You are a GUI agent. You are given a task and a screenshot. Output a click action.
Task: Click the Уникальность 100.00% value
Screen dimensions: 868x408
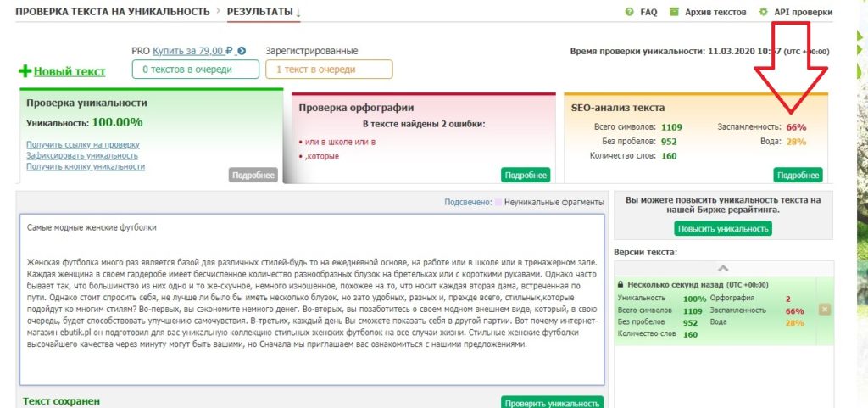117,122
